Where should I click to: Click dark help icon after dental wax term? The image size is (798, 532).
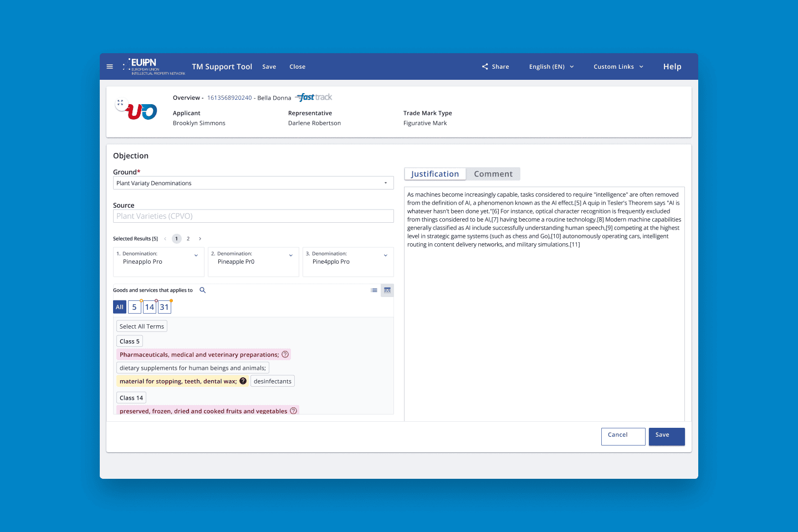pos(243,381)
